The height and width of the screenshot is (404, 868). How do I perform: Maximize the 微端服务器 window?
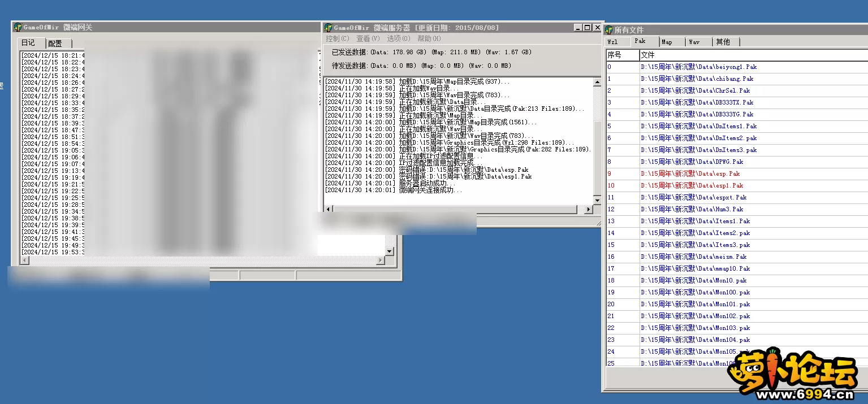tap(587, 28)
